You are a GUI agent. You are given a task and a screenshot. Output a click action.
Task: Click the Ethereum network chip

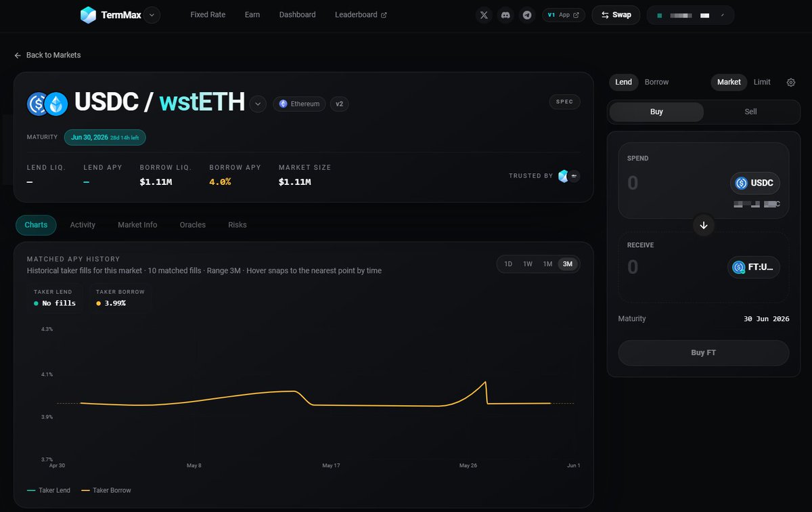(299, 104)
